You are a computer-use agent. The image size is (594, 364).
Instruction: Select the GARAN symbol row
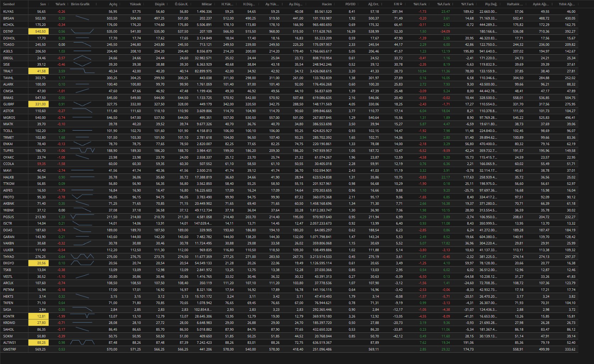289,237
